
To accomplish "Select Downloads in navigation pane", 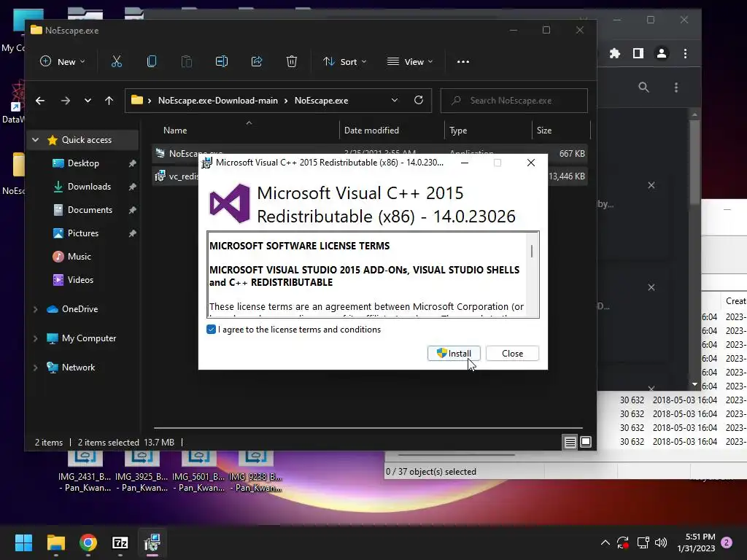I will [x=89, y=187].
